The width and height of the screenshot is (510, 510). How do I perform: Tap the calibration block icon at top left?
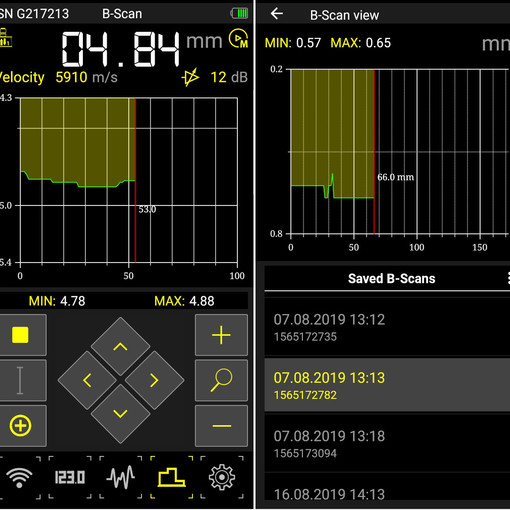[x=5, y=37]
